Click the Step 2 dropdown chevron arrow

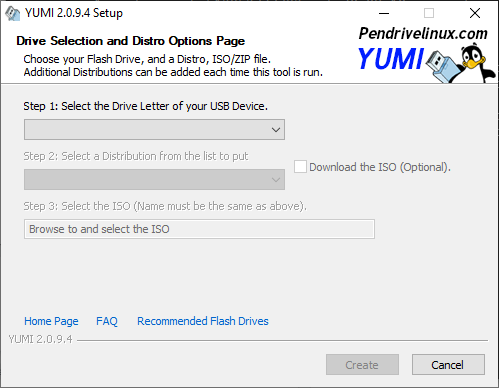click(276, 180)
